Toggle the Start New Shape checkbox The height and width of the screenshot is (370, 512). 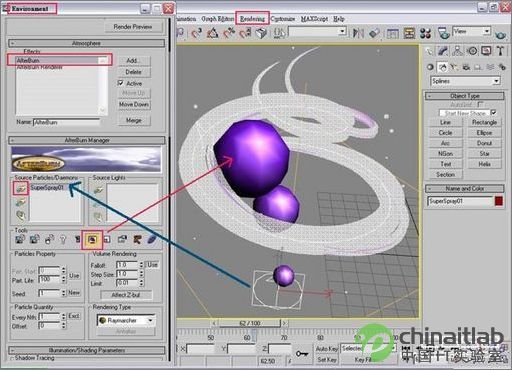point(494,112)
